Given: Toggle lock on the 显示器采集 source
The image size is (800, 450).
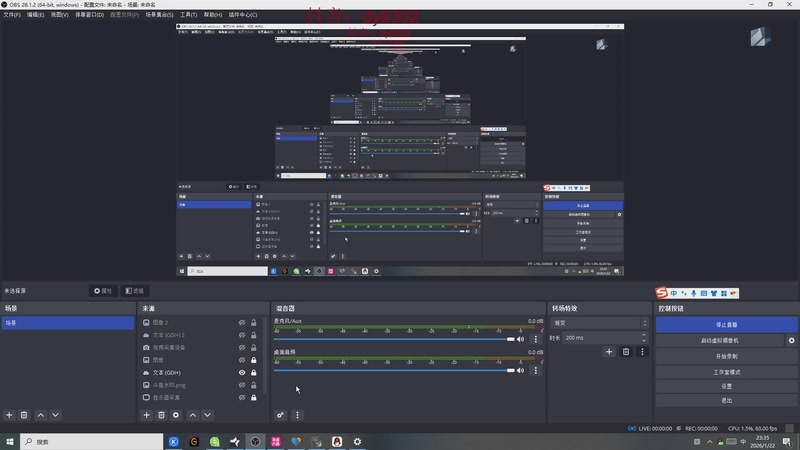Looking at the screenshot, I should tap(254, 397).
